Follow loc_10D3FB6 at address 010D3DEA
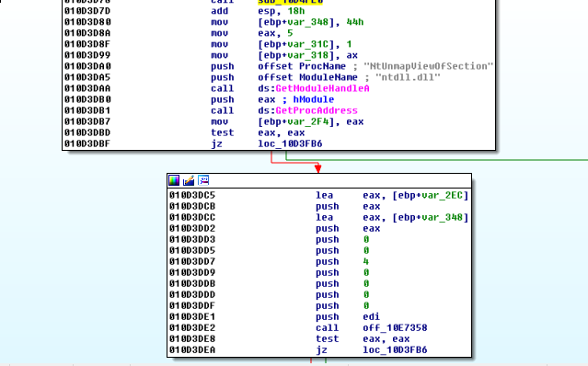The image size is (588, 366). (395, 349)
